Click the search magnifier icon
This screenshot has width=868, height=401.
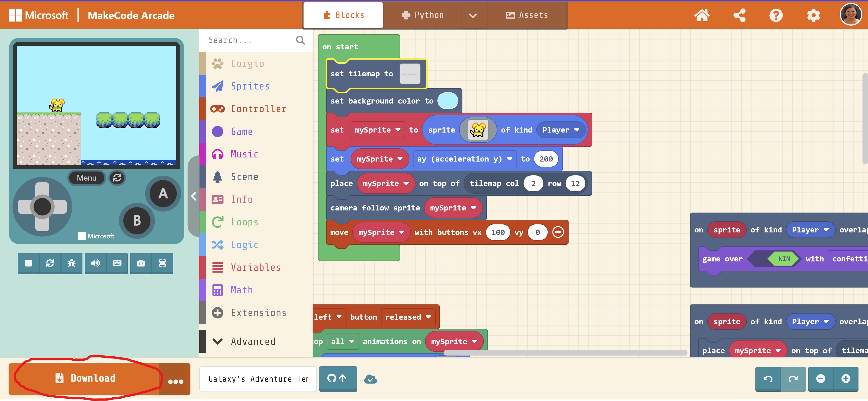pyautogui.click(x=300, y=40)
